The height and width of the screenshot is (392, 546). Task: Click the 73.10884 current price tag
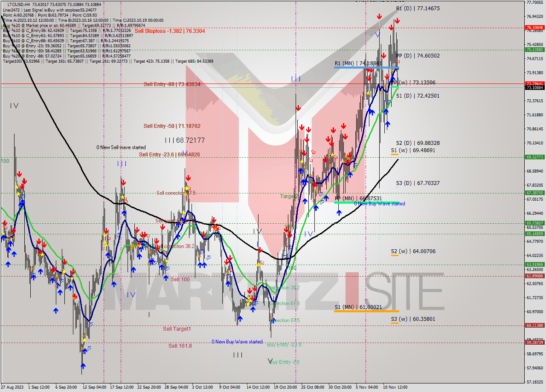tap(534, 87)
